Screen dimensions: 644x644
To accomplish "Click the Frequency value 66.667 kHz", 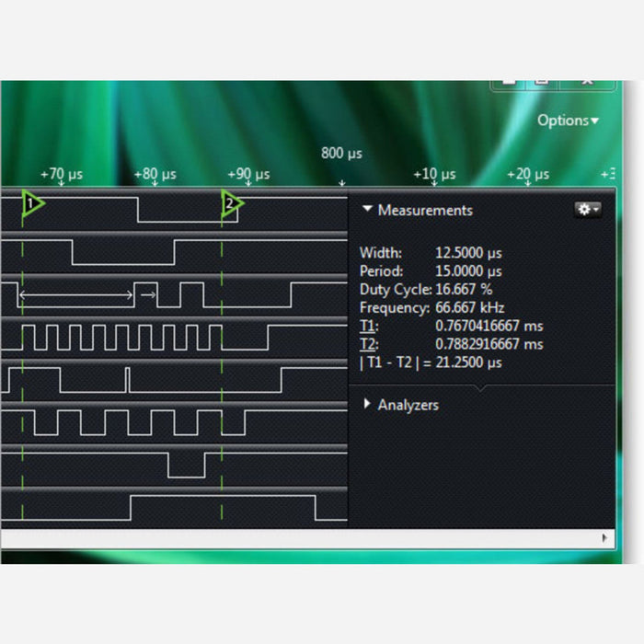I will pyautogui.click(x=469, y=307).
